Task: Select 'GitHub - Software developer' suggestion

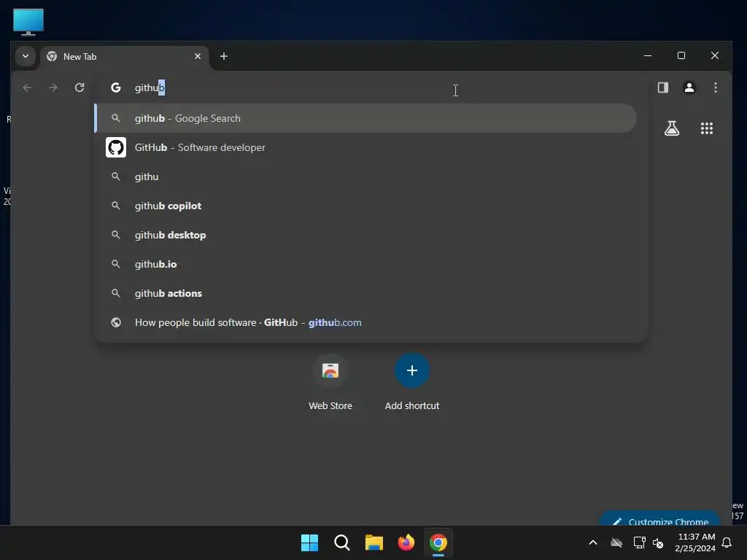Action: click(365, 147)
